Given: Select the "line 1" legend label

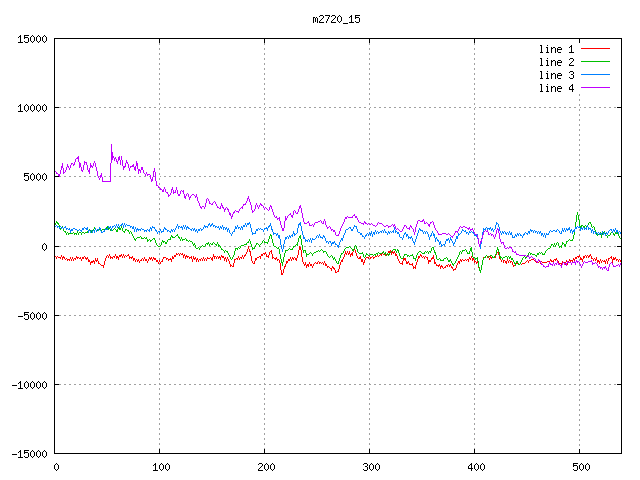Looking at the screenshot, I should pyautogui.click(x=556, y=49).
